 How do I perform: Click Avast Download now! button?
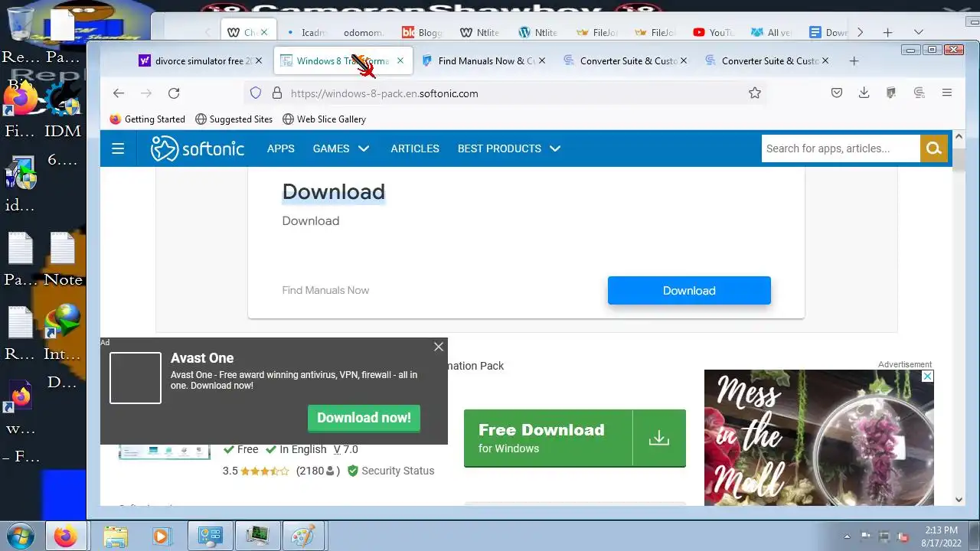[364, 418]
